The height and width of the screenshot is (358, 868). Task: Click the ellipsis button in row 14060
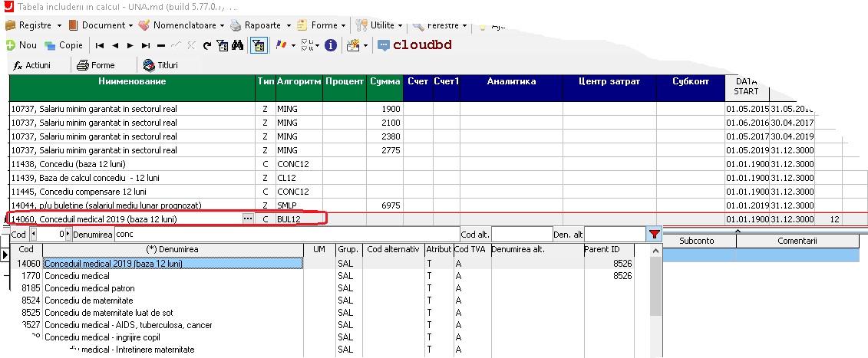pyautogui.click(x=248, y=219)
